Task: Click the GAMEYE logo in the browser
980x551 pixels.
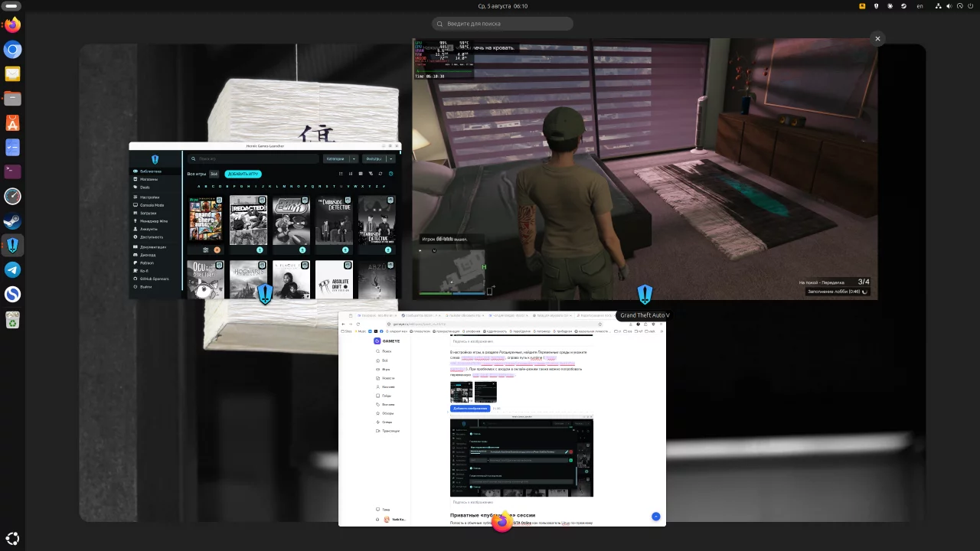Action: [x=387, y=341]
